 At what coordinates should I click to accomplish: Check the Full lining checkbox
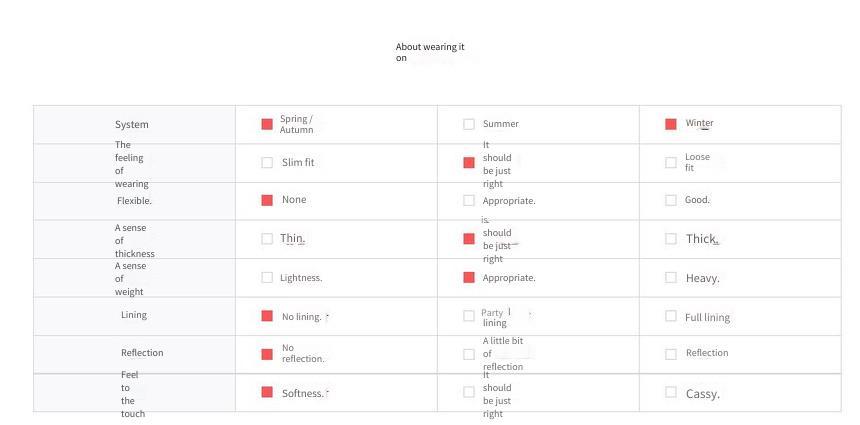pyautogui.click(x=671, y=316)
